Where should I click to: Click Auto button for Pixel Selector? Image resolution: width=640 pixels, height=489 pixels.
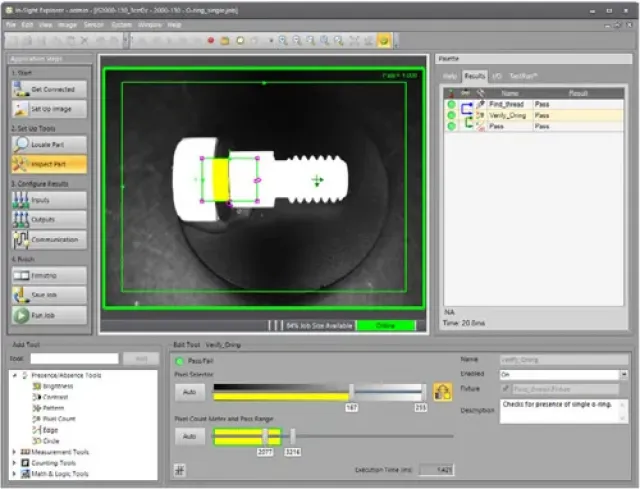tap(190, 392)
